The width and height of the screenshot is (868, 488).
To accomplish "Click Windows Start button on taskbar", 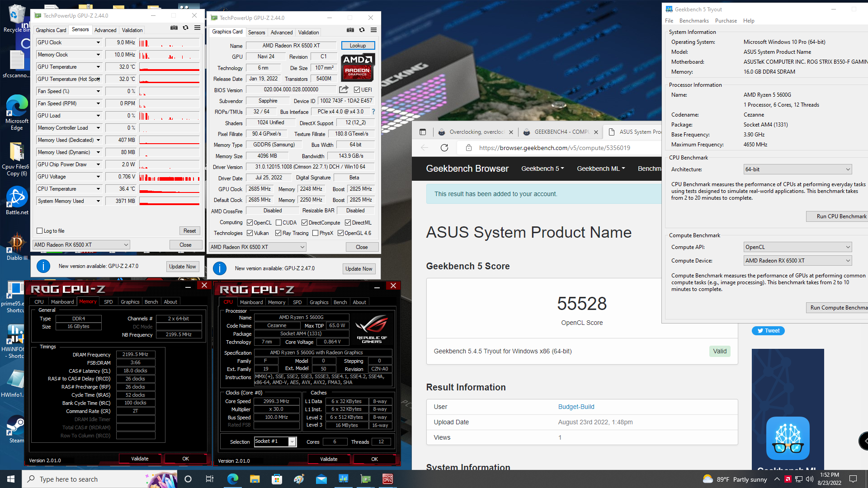I will (x=11, y=479).
